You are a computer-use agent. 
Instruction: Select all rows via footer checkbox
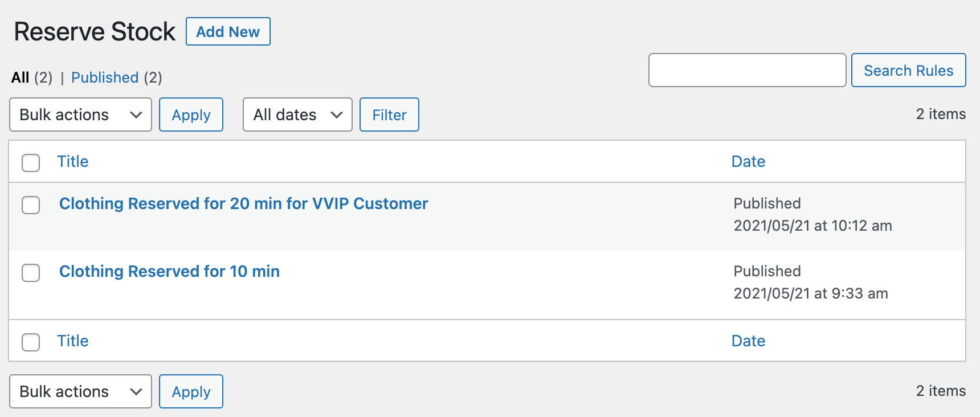(x=31, y=342)
